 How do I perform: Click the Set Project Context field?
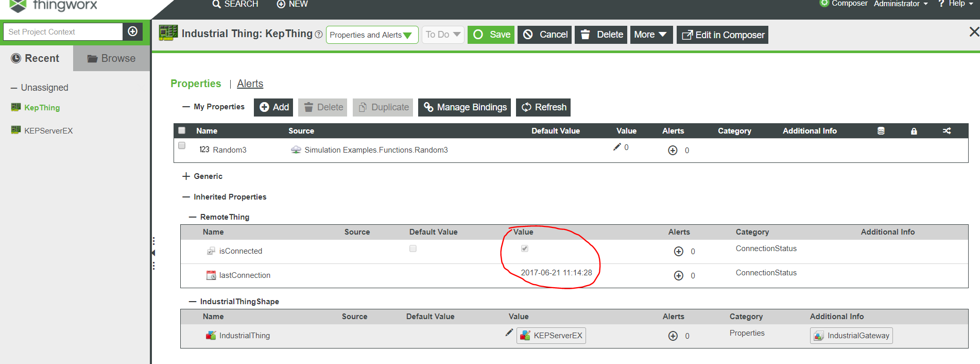[63, 31]
